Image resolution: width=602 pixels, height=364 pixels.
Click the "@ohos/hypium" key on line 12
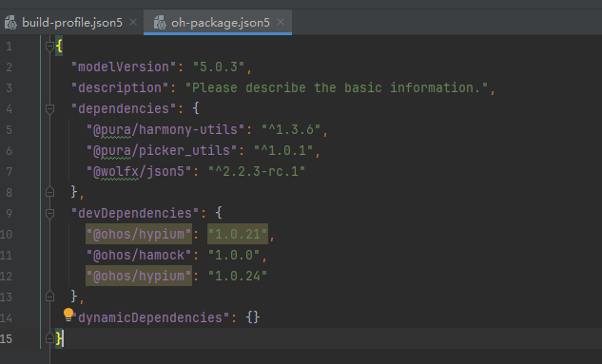pos(139,276)
